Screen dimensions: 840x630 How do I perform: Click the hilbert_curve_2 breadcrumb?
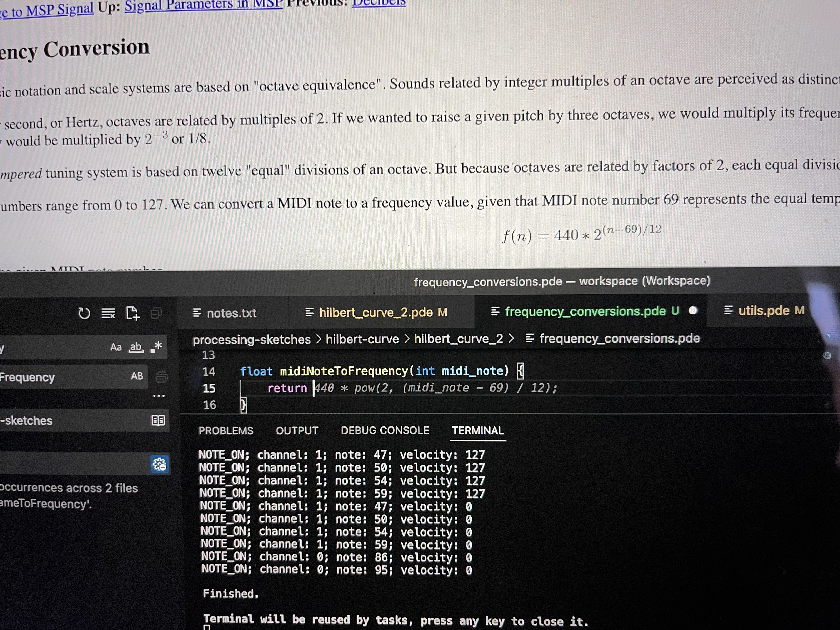(458, 338)
